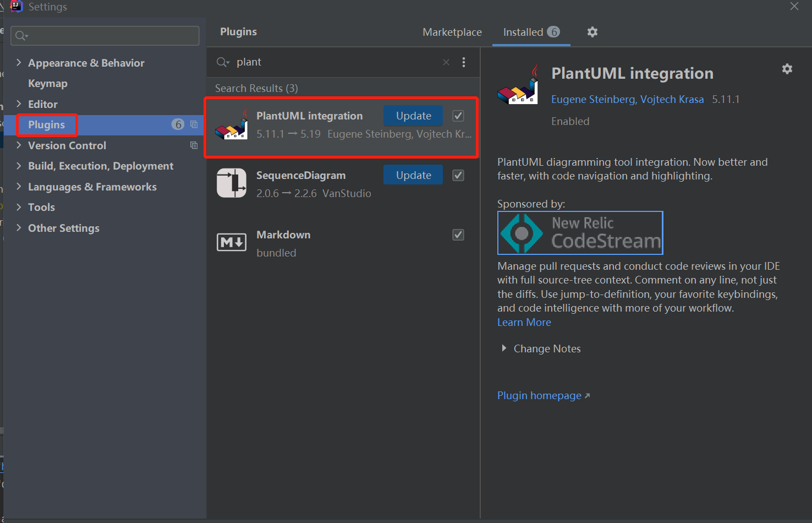Expand Build, Execution, Deployment node
Viewport: 812px width, 523px height.
(x=19, y=166)
